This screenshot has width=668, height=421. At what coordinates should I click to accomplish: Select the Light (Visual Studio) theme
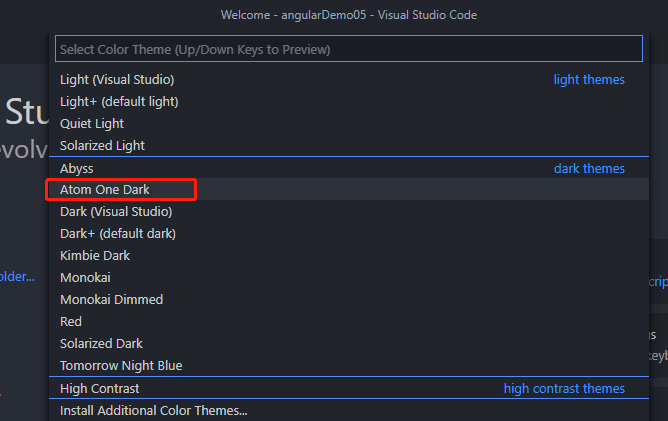coord(117,79)
